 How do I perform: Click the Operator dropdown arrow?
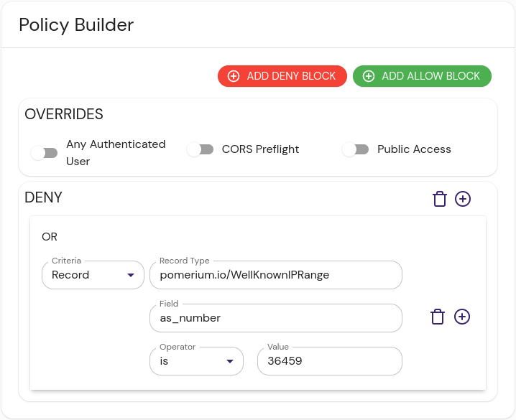[x=230, y=361]
